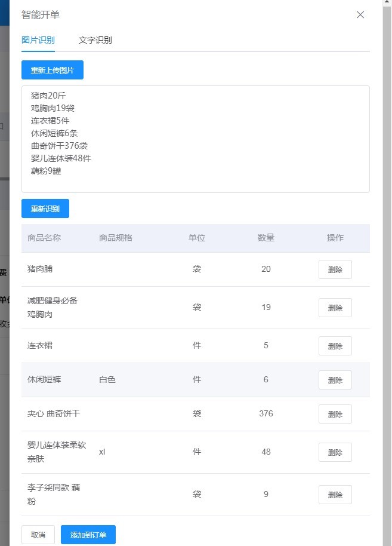The width and height of the screenshot is (392, 546).
Task: Delete the 猪肉脯 row
Action: click(x=335, y=269)
